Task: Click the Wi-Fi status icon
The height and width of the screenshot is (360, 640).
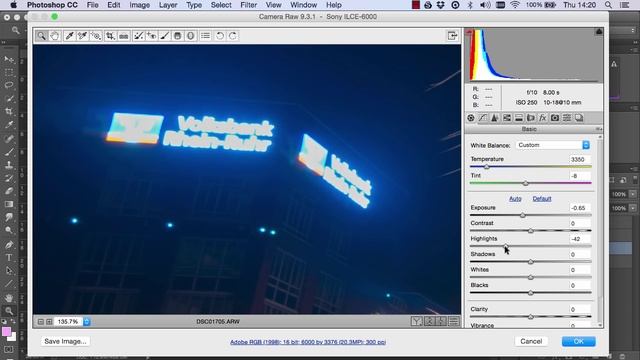Action: [515, 5]
